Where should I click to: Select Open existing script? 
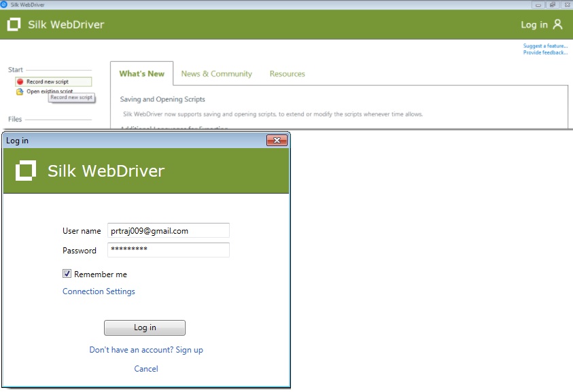pos(50,91)
